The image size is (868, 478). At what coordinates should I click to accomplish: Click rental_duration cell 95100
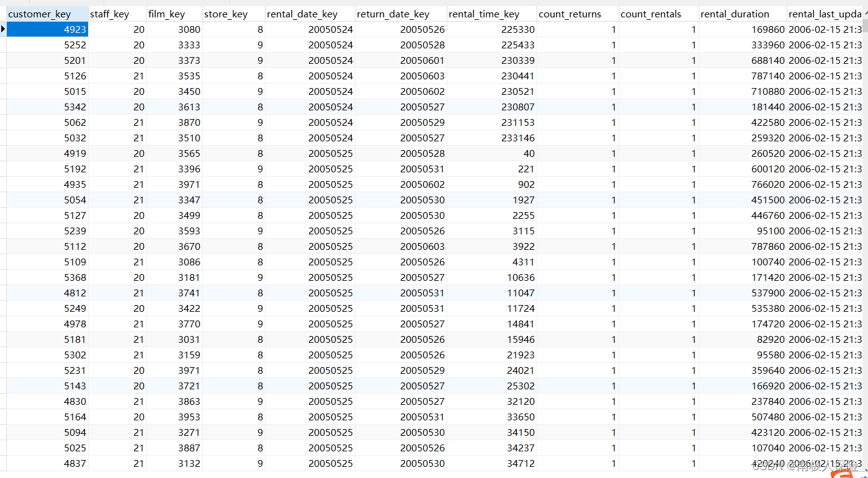[x=743, y=231]
